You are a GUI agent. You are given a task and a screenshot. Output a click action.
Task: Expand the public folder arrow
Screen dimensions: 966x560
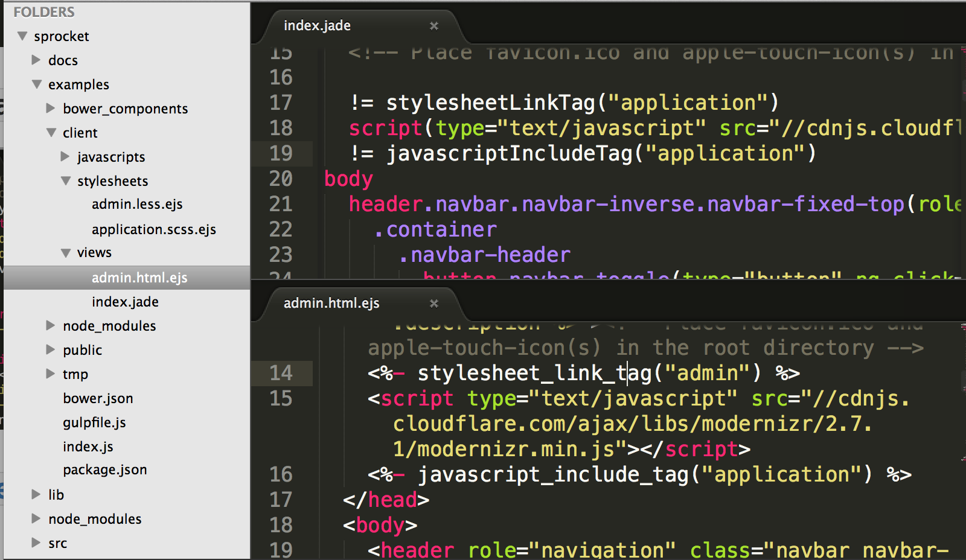point(51,349)
